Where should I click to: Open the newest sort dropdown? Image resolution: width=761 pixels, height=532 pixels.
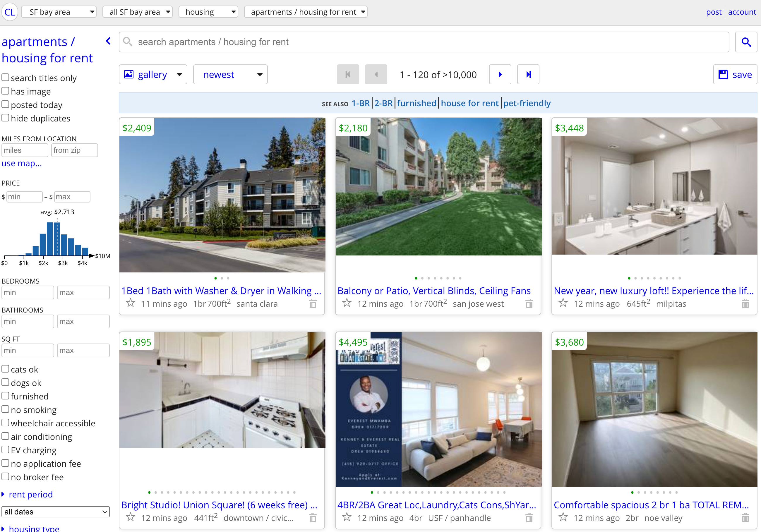230,74
